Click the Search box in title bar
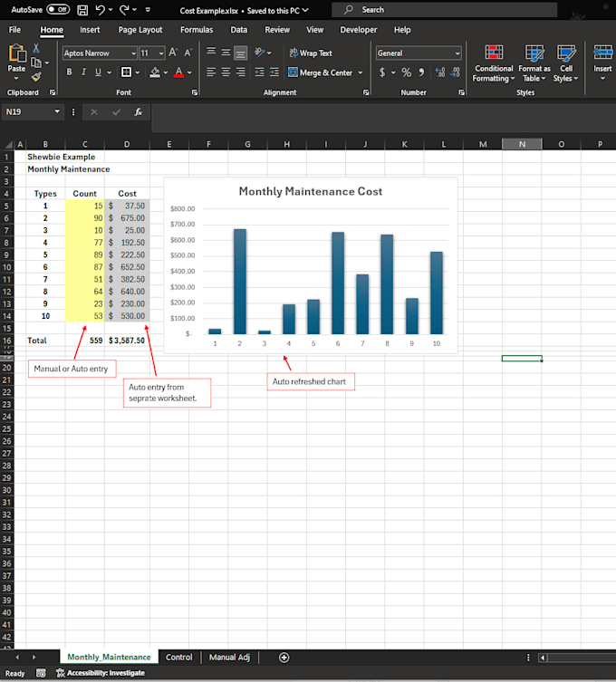Image resolution: width=616 pixels, height=682 pixels. click(x=444, y=10)
